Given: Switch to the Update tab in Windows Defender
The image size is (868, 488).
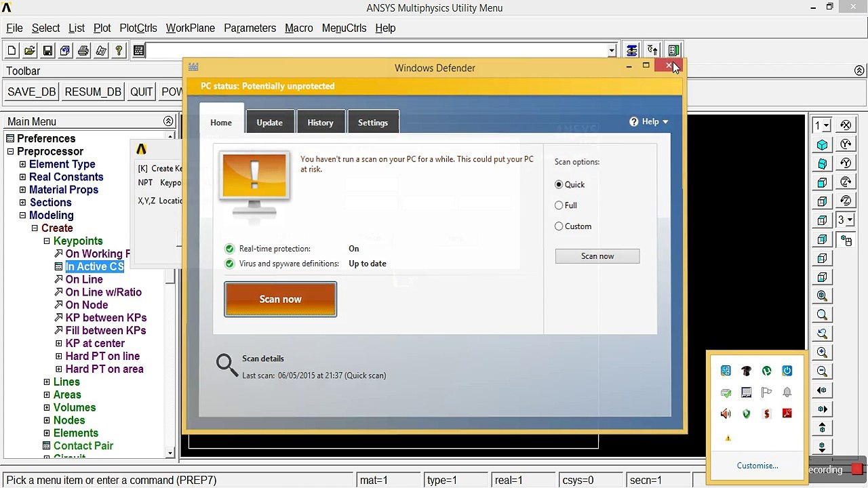Looking at the screenshot, I should [x=269, y=123].
